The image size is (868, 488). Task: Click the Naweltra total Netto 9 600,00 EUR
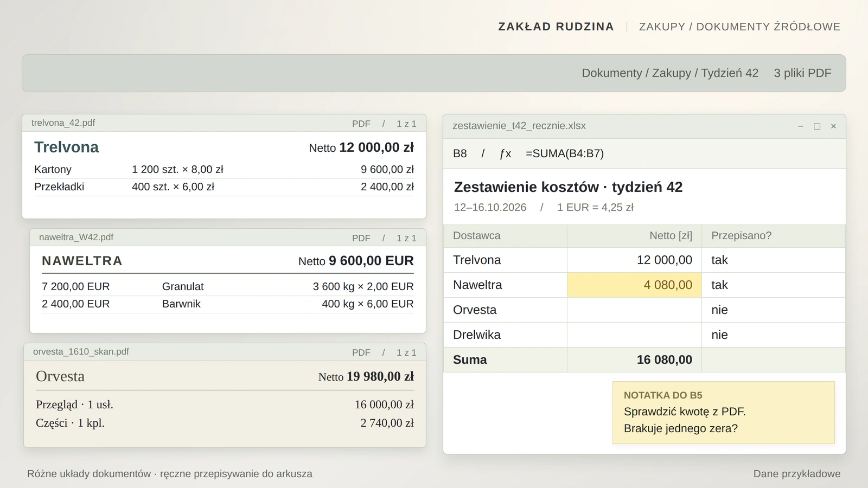(356, 261)
